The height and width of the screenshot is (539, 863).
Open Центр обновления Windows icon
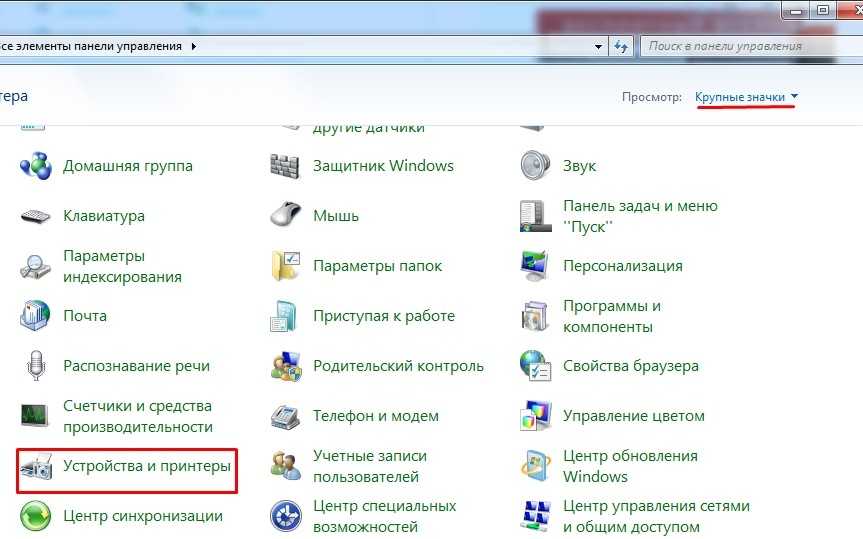coord(536,466)
